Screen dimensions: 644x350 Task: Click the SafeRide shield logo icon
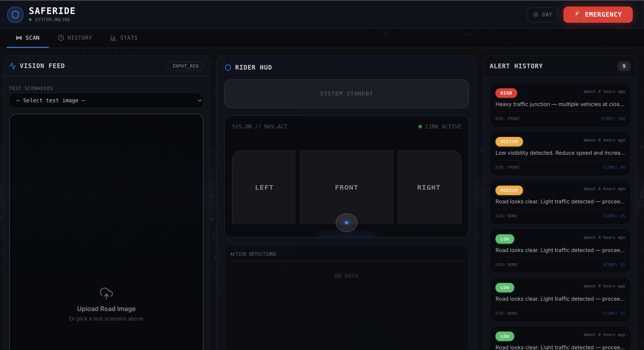click(15, 15)
